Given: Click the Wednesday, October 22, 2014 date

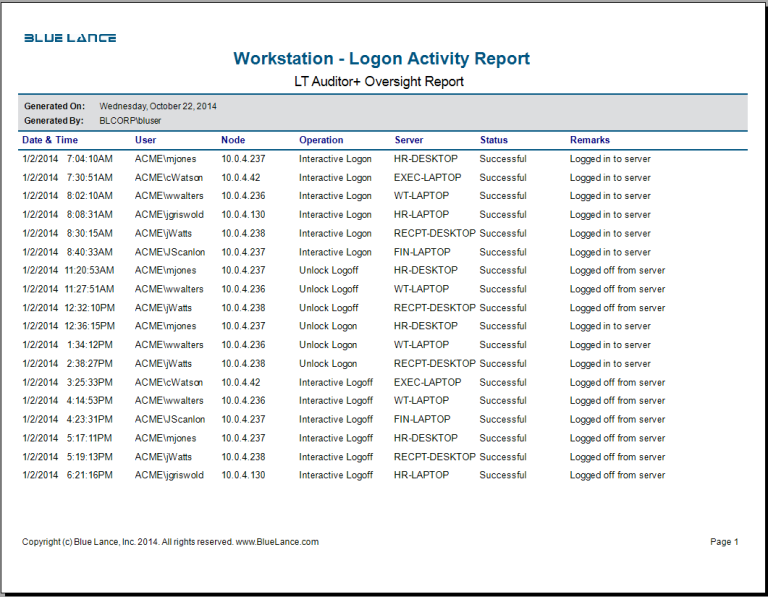Looking at the screenshot, I should (158, 106).
